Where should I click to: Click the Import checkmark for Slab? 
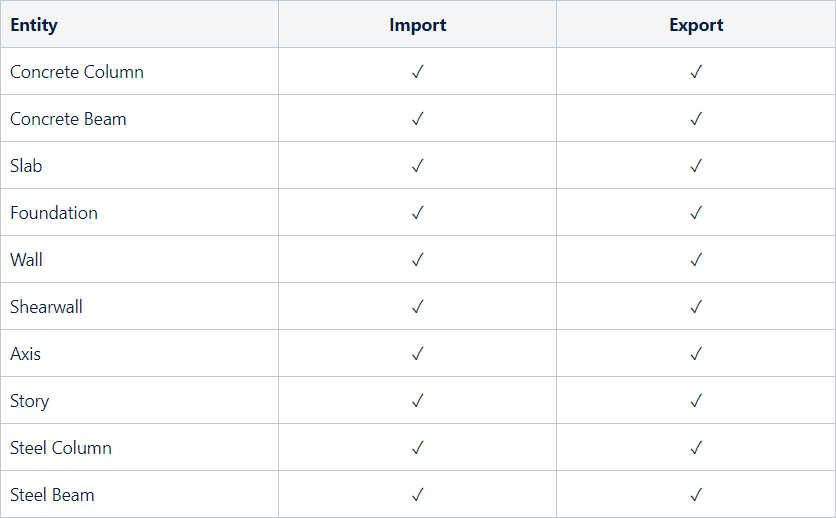coord(418,166)
